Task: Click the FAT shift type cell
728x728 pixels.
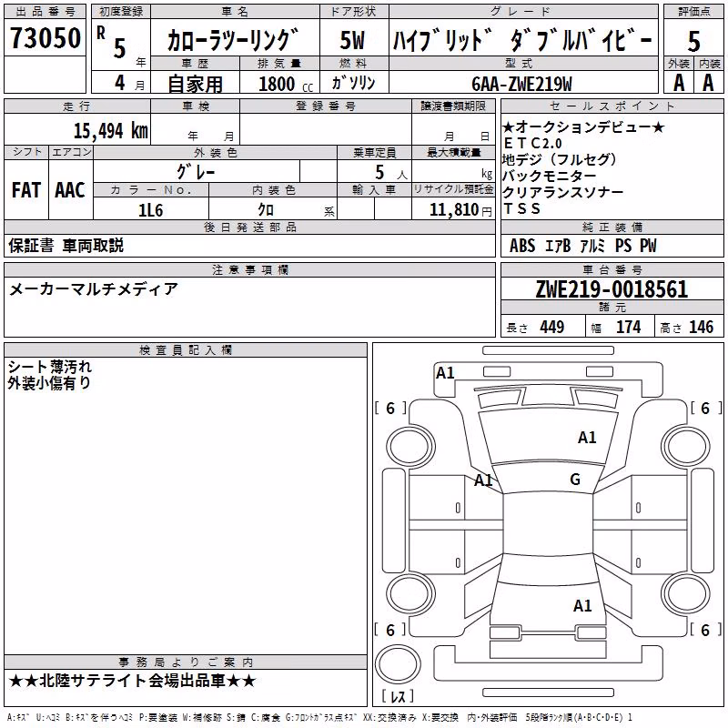Action: pos(26,190)
